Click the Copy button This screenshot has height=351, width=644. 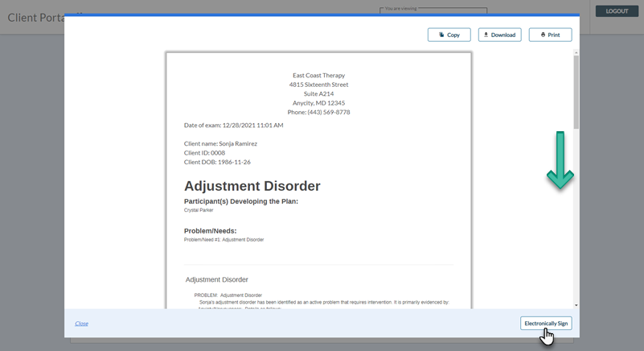click(x=449, y=35)
